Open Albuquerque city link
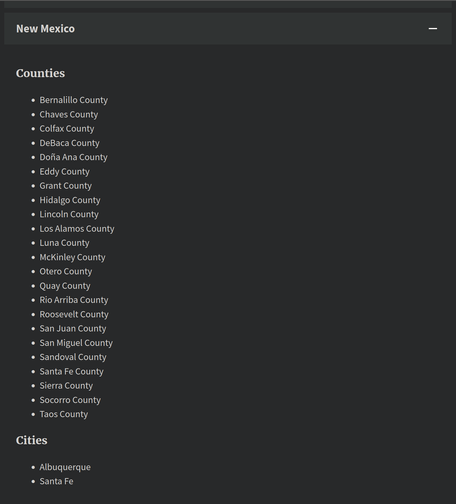This screenshot has height=504, width=456. tap(65, 467)
